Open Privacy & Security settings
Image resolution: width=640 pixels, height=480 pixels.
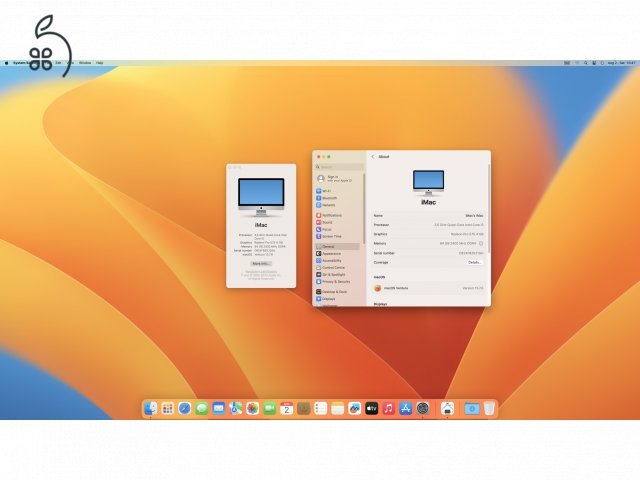point(337,282)
